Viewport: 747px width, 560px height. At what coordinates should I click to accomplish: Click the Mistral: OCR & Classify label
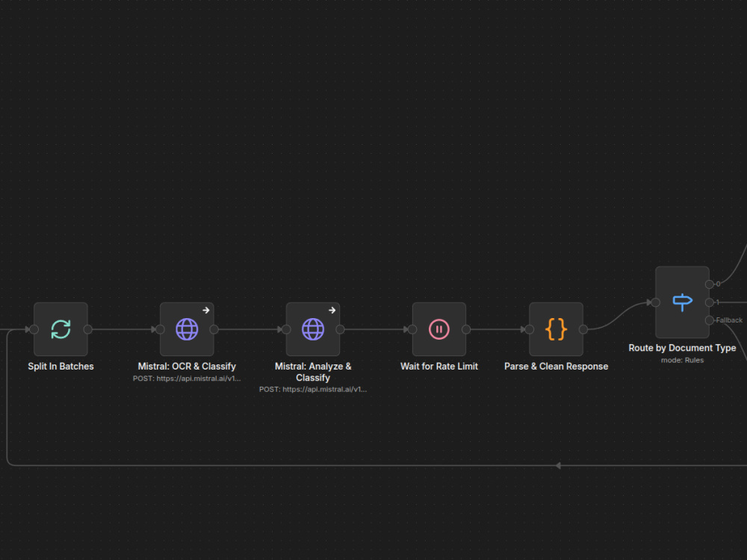(x=187, y=366)
